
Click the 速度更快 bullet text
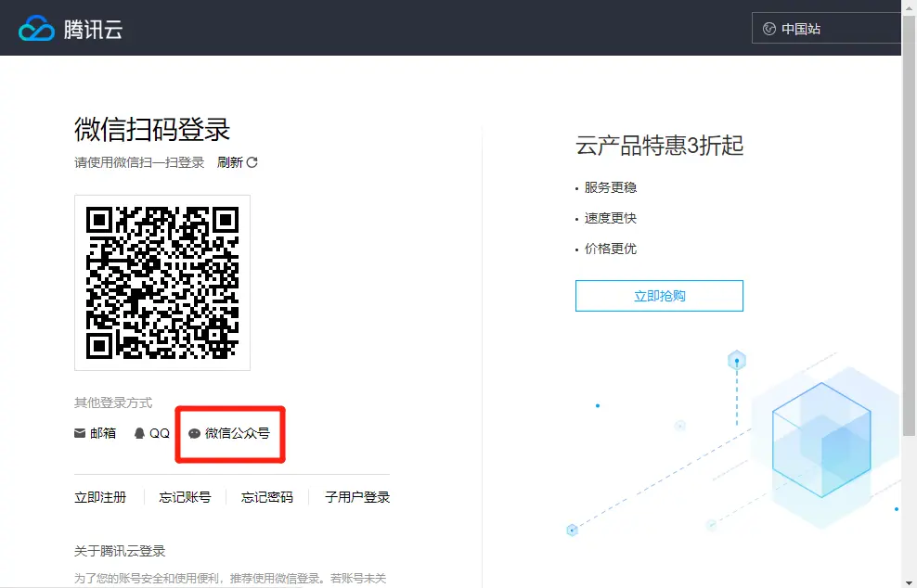pos(610,218)
